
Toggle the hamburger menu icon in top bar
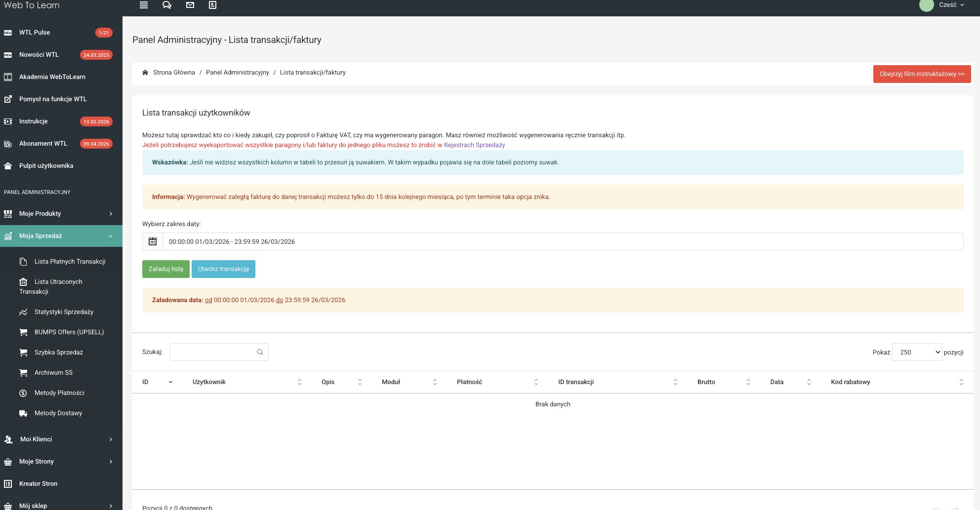pos(144,5)
